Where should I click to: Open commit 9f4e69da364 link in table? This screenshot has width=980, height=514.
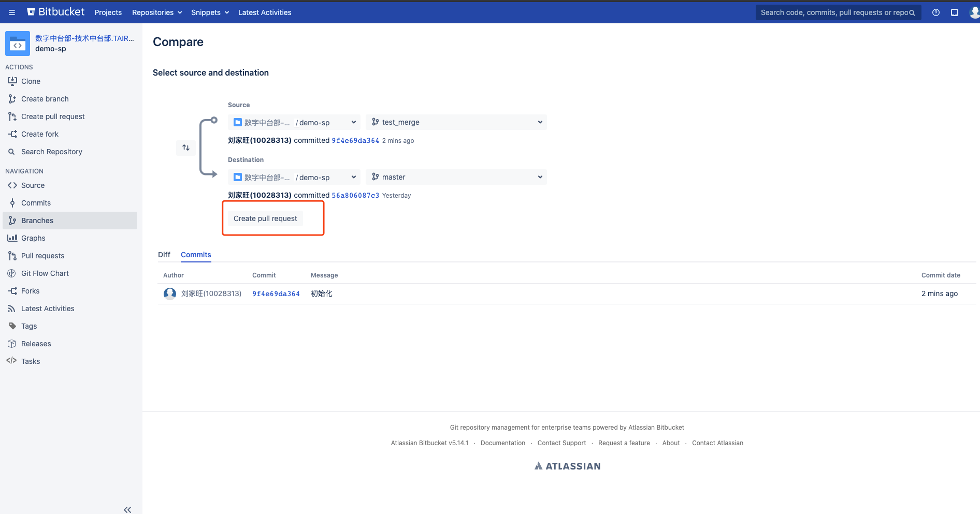coord(276,293)
